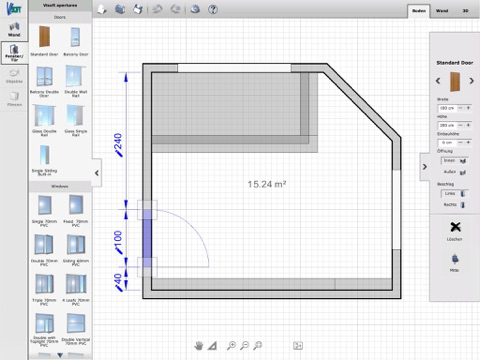
Task: Choose the Triple 70mm PVC window
Action: 44,284
